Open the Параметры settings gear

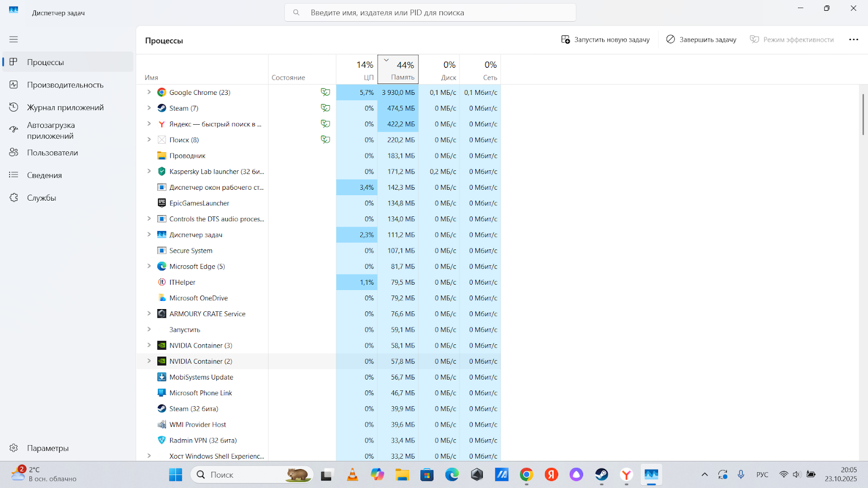pos(14,448)
